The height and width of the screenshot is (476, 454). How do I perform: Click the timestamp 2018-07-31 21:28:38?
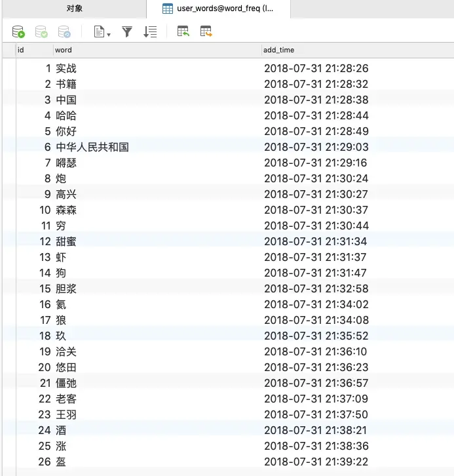316,100
